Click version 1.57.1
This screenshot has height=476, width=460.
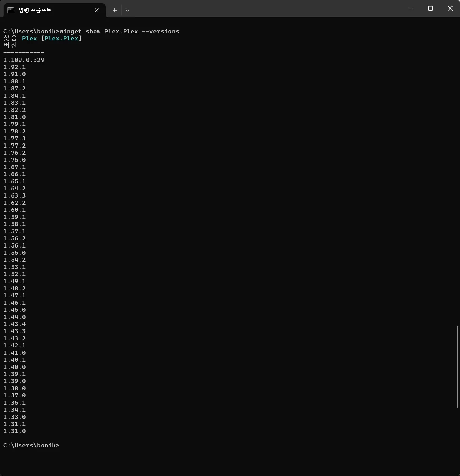click(x=15, y=231)
